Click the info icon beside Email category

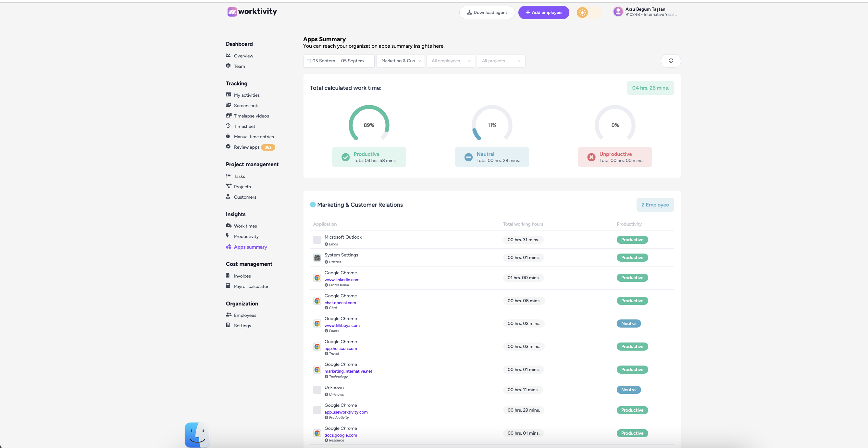[x=326, y=244]
